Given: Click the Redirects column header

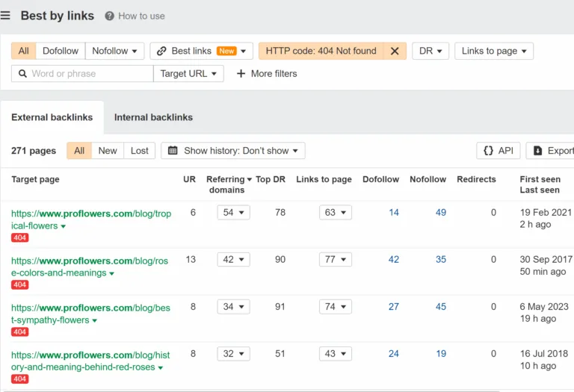Looking at the screenshot, I should (x=476, y=179).
